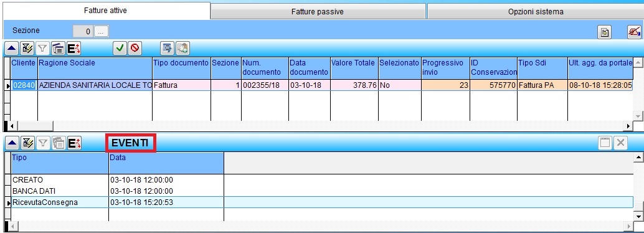
Task: Click the events grid scrollbar up arrow
Action: pyautogui.click(x=638, y=157)
